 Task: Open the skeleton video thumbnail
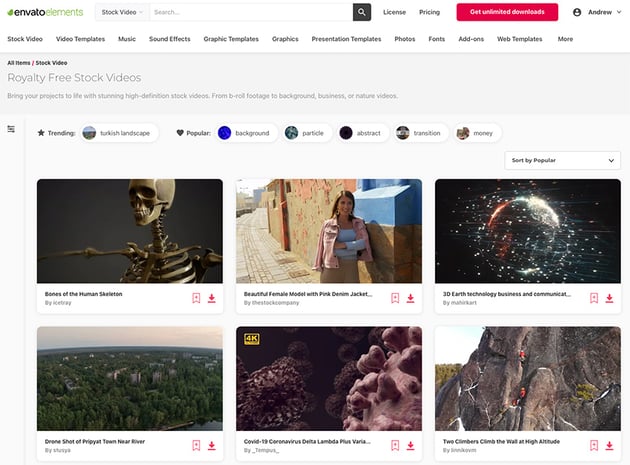[x=129, y=231]
